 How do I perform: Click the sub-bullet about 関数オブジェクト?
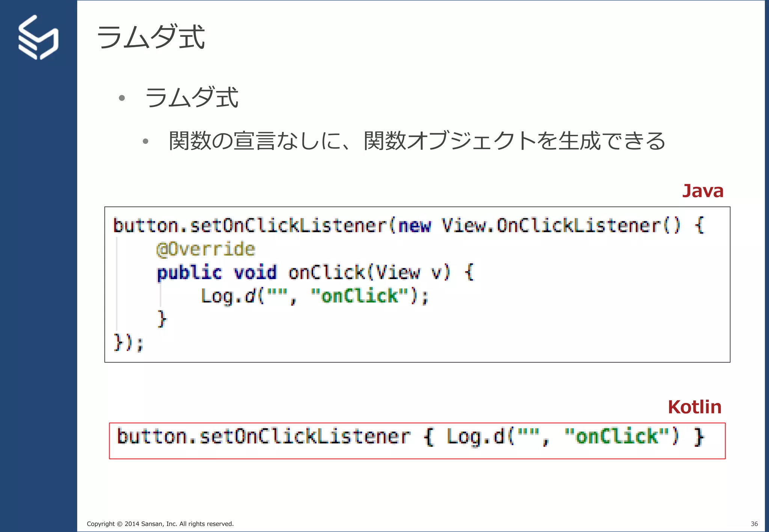point(417,141)
